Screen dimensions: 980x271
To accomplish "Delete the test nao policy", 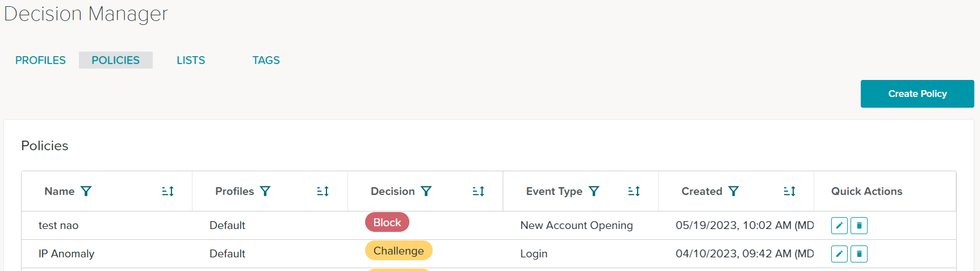I will click(859, 226).
